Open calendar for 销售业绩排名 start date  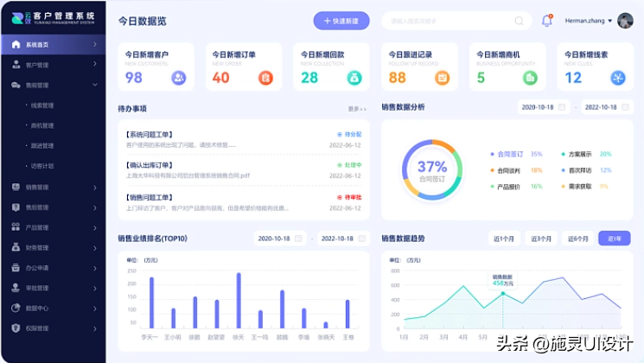tap(298, 239)
